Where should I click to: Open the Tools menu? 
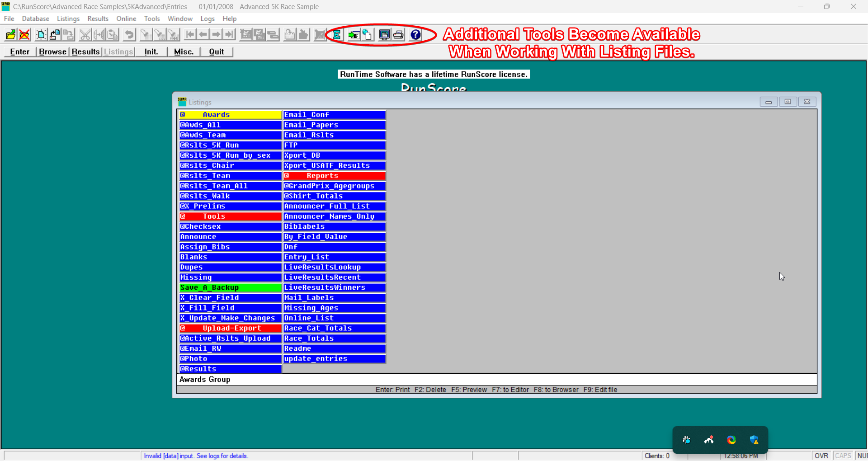point(152,19)
